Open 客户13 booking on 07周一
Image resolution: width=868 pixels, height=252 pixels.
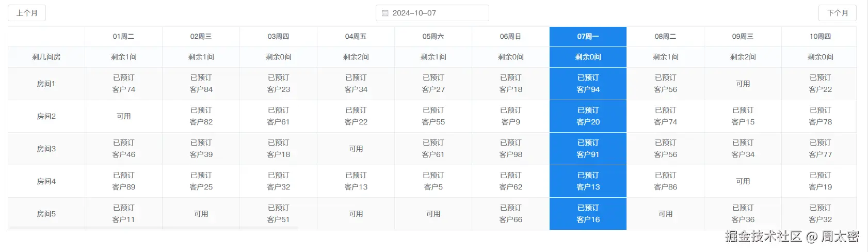[588, 181]
